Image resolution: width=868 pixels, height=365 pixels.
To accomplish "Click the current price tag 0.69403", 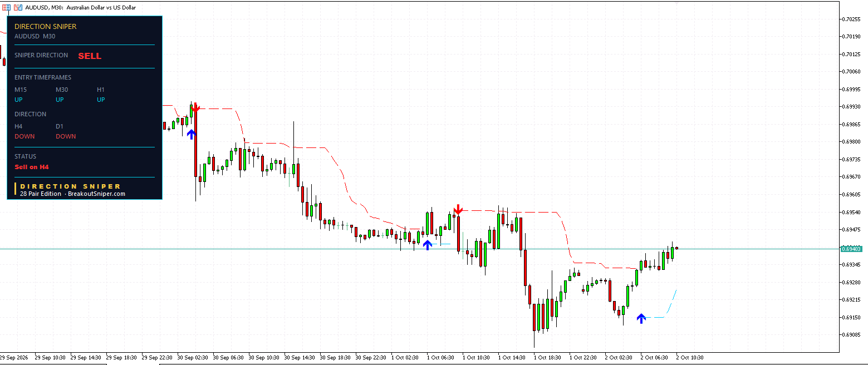I will 851,249.
